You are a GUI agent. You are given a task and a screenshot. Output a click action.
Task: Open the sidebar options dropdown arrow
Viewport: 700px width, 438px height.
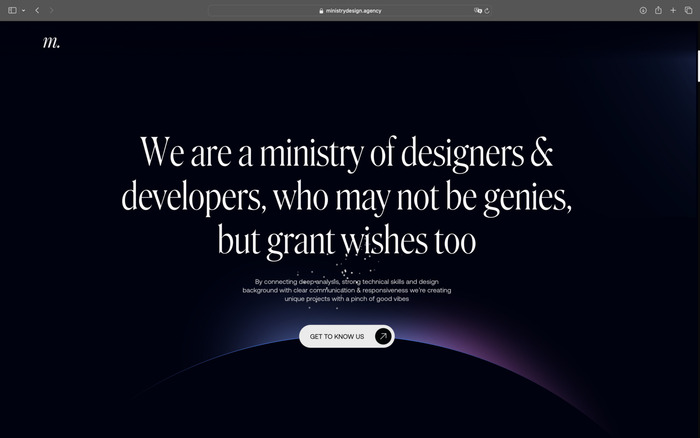(x=23, y=10)
